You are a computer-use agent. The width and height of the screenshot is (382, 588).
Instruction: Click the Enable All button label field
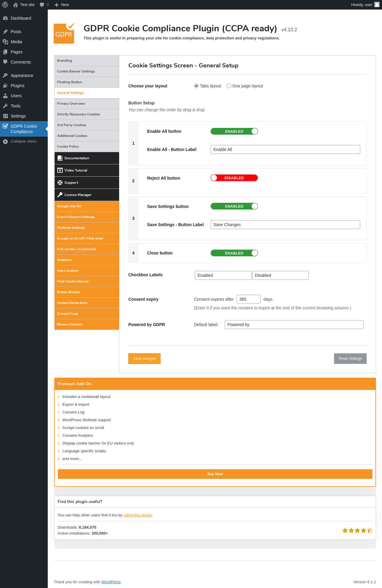pyautogui.click(x=285, y=149)
